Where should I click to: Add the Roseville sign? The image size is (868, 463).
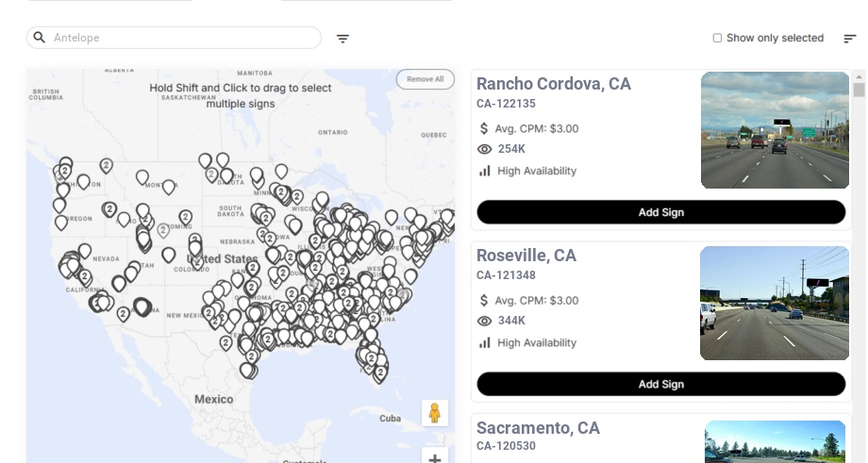(660, 384)
